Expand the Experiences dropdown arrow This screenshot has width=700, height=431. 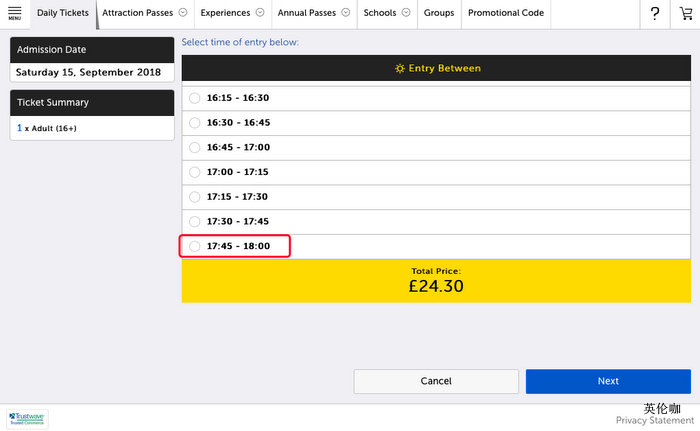(x=260, y=13)
